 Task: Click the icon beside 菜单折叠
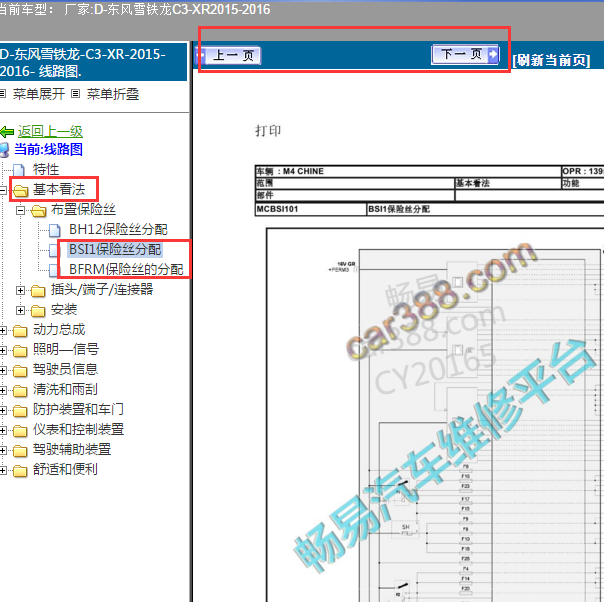[76, 94]
